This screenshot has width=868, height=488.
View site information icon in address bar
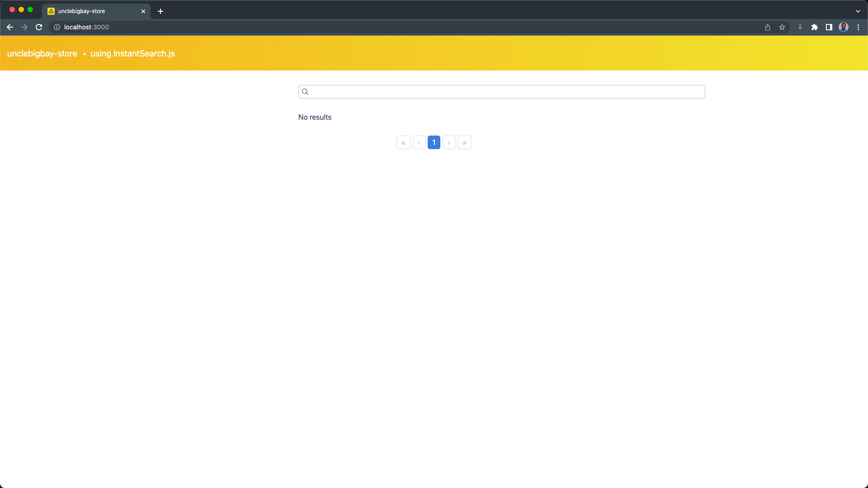(x=57, y=27)
